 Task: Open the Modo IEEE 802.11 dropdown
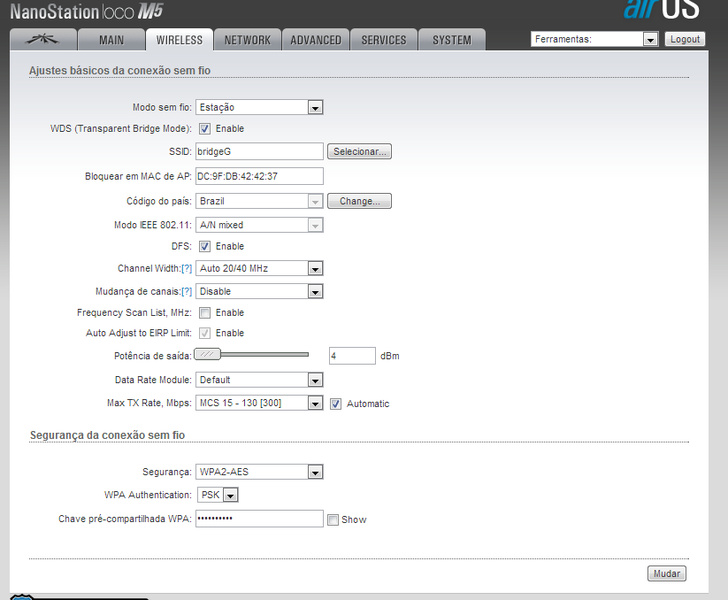[x=259, y=225]
